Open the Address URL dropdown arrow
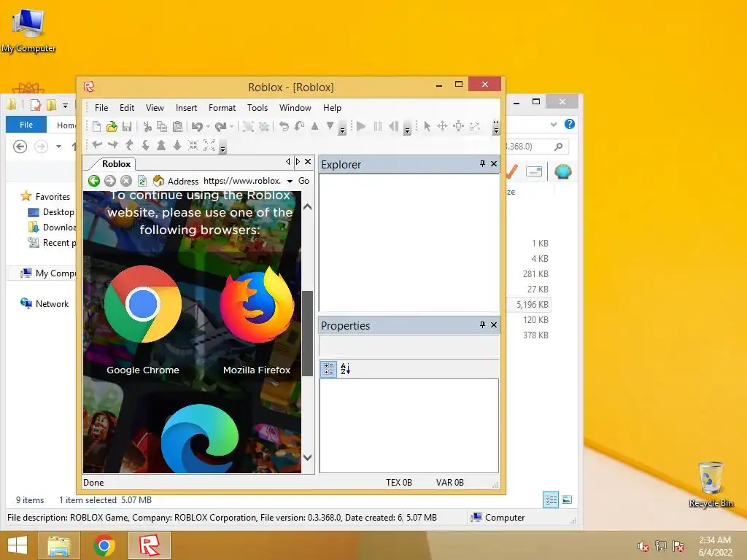 point(290,181)
